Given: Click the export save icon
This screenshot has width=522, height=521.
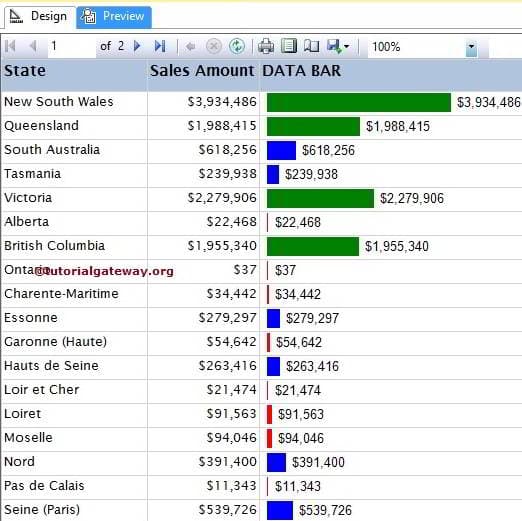Looking at the screenshot, I should point(334,46).
